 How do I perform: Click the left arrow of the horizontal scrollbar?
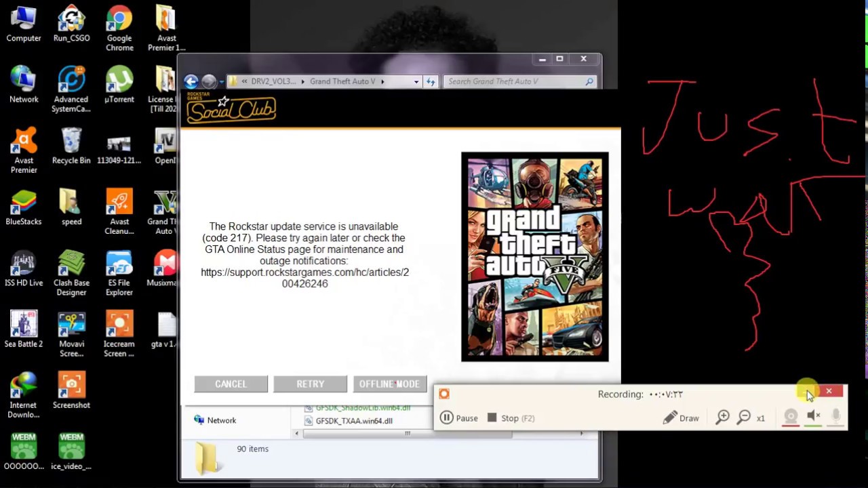296,434
